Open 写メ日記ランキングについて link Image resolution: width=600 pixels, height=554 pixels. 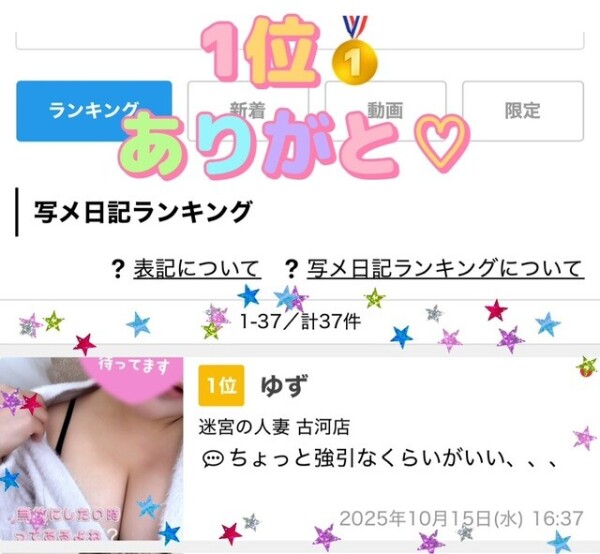tap(445, 269)
